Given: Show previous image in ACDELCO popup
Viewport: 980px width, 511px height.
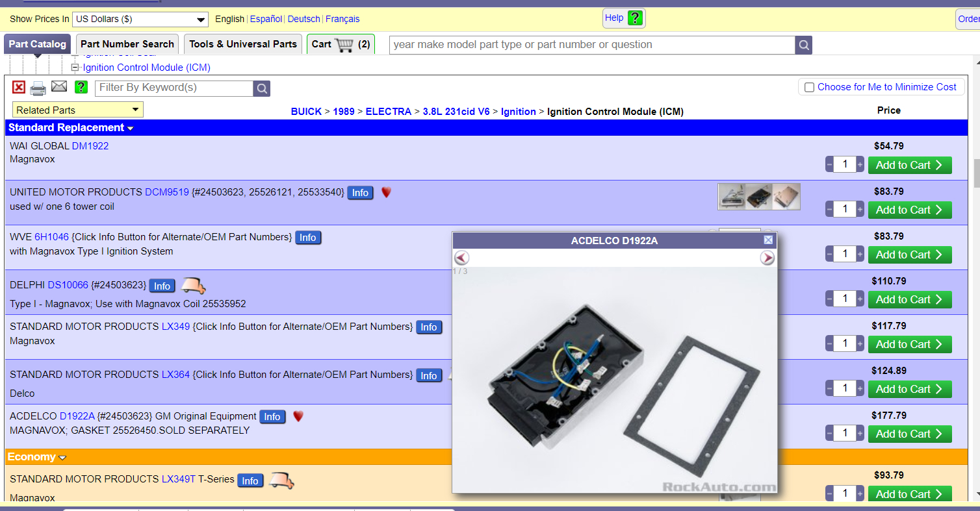Looking at the screenshot, I should [461, 258].
